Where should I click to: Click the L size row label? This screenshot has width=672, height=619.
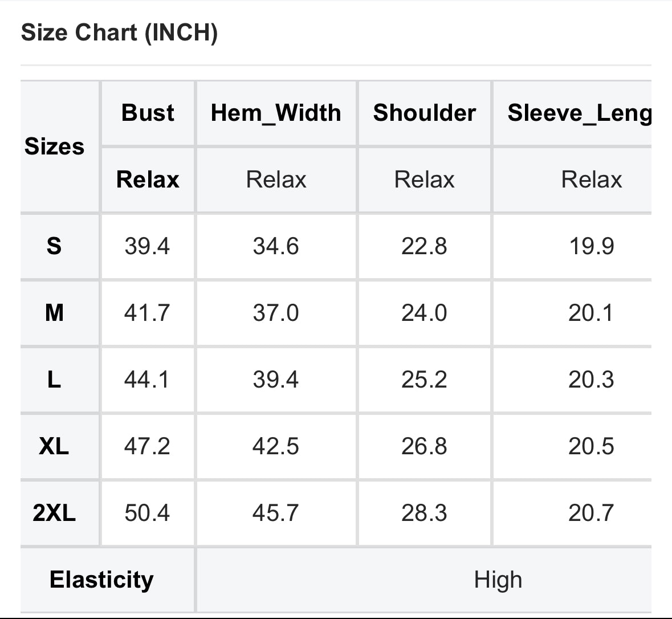click(x=54, y=380)
